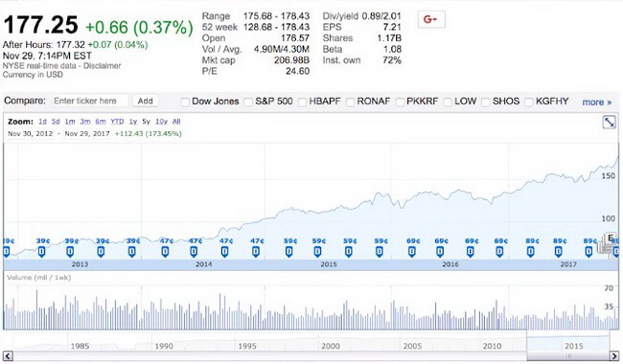Viewport: 623px width, 364px height.
Task: Switch chart zoom to 1m
Action: 70,122
